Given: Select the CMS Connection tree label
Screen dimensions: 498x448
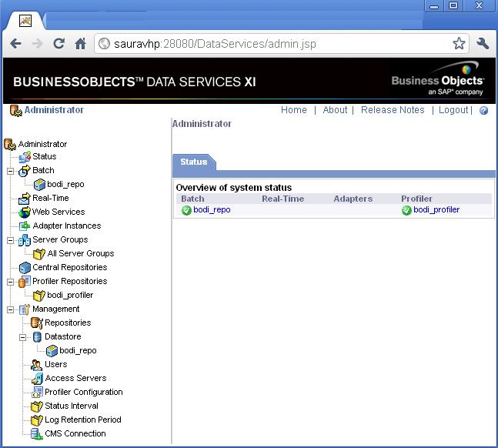Looking at the screenshot, I should (x=75, y=433).
